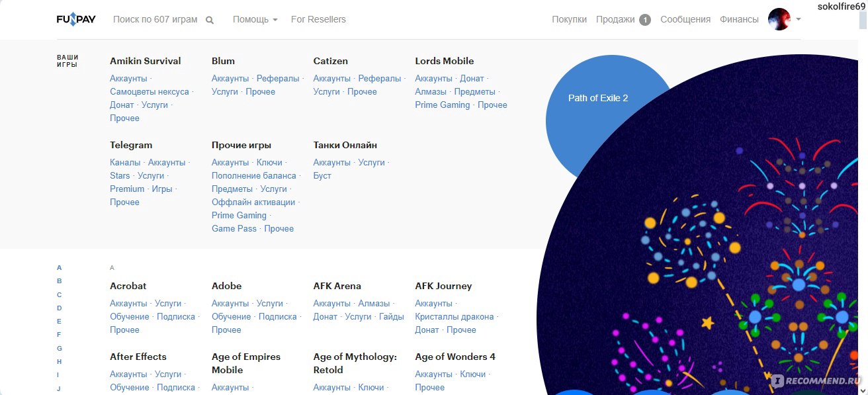Jump to letter D in index
Image resolution: width=868 pixels, height=395 pixels.
[x=59, y=308]
